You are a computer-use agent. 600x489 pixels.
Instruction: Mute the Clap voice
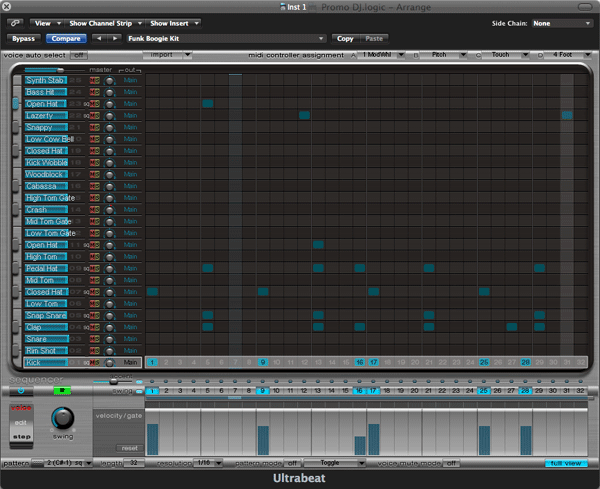(x=92, y=328)
